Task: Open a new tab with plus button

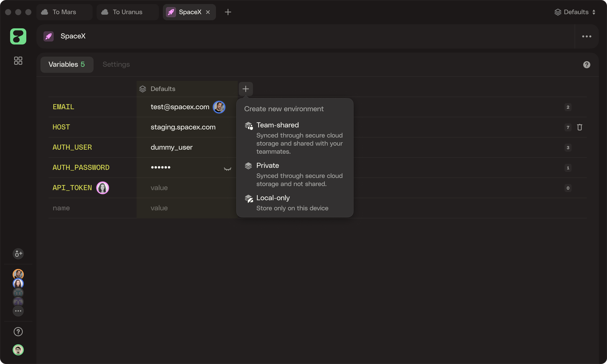Action: click(228, 12)
